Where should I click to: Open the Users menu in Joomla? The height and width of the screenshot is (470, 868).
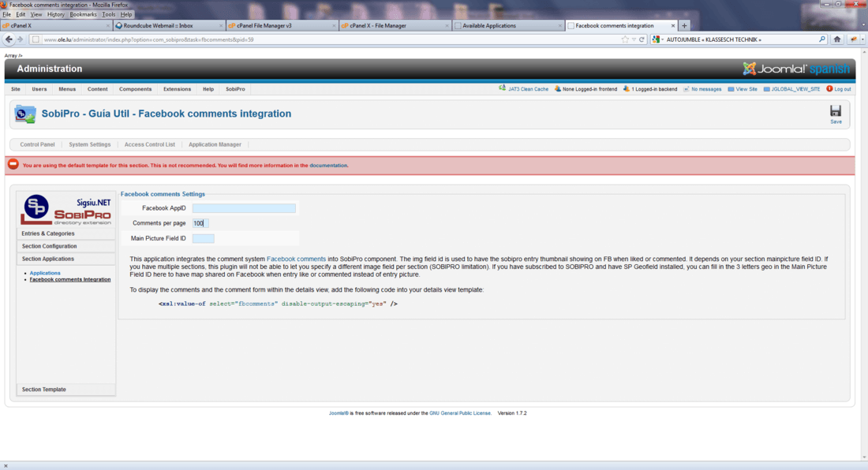tap(39, 89)
